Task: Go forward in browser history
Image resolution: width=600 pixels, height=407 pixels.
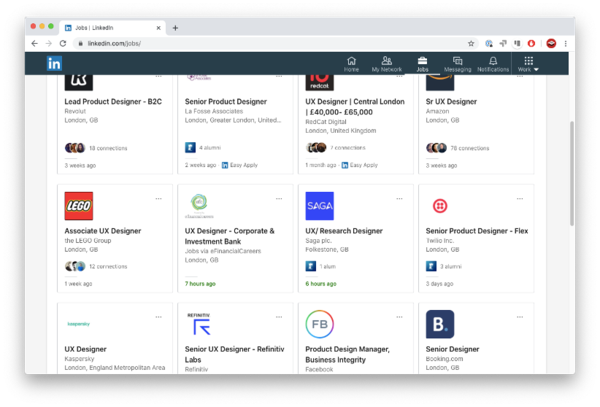Action: click(49, 44)
